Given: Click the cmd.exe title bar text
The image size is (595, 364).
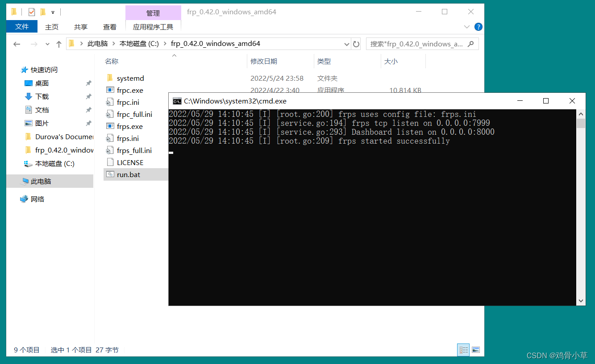Looking at the screenshot, I should [x=235, y=101].
